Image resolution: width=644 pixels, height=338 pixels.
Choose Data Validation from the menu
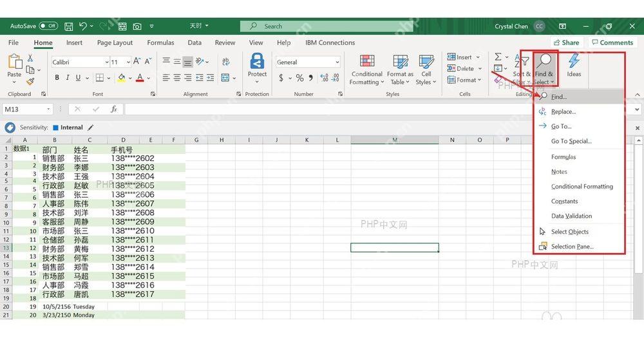pyautogui.click(x=578, y=216)
